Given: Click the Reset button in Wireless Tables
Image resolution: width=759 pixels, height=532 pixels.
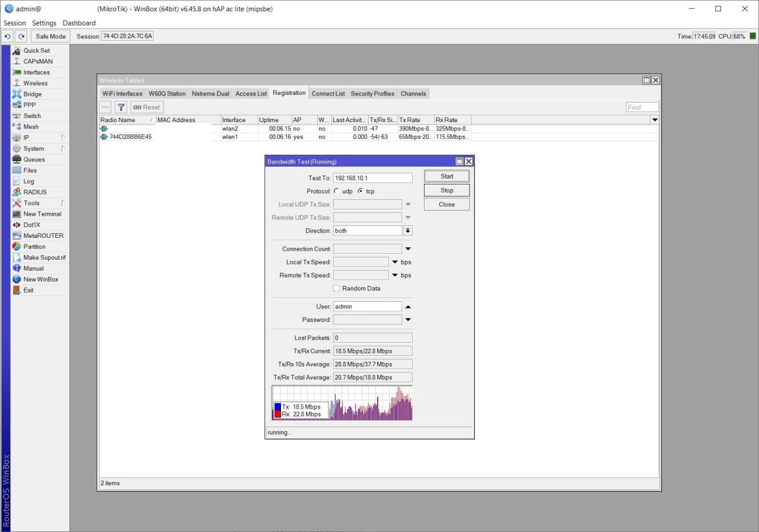Looking at the screenshot, I should coord(146,107).
